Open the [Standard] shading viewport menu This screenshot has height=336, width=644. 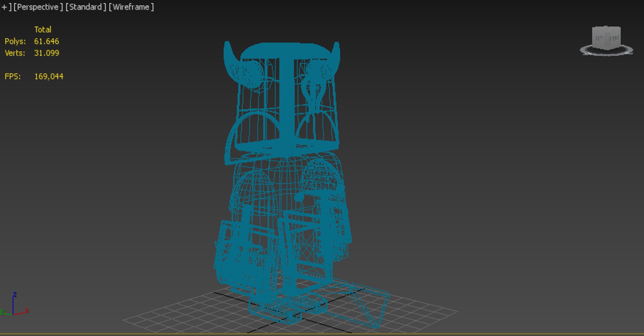coord(86,7)
